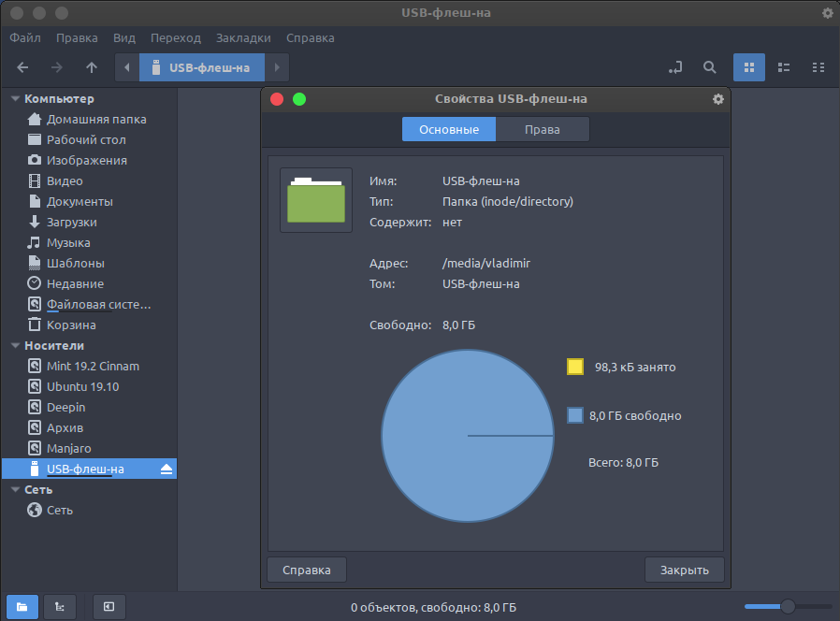Adjust the zoom slider
Viewport: 840px width, 621px height.
tap(788, 607)
